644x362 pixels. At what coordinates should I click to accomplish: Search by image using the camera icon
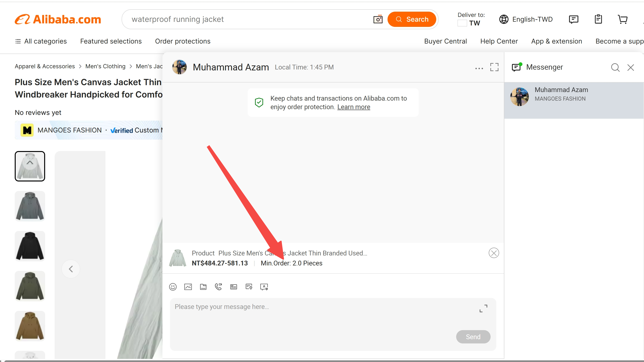pos(378,19)
